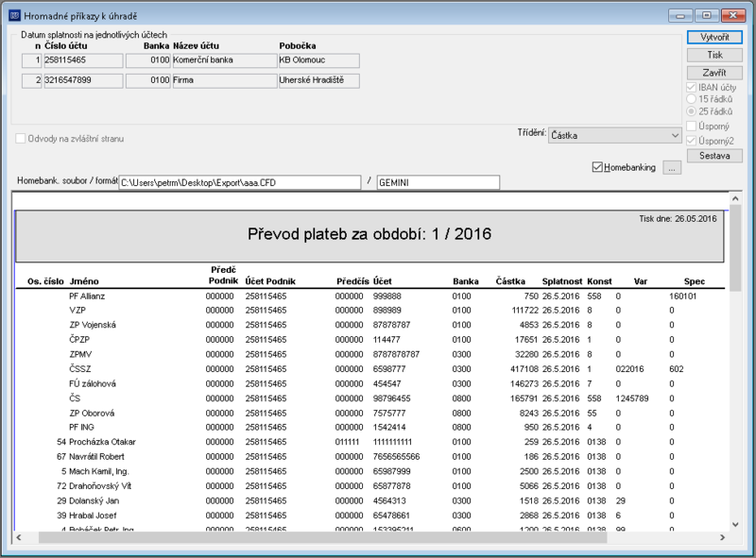Click the Navrátil Robert row
This screenshot has height=558, width=756.
click(370, 456)
